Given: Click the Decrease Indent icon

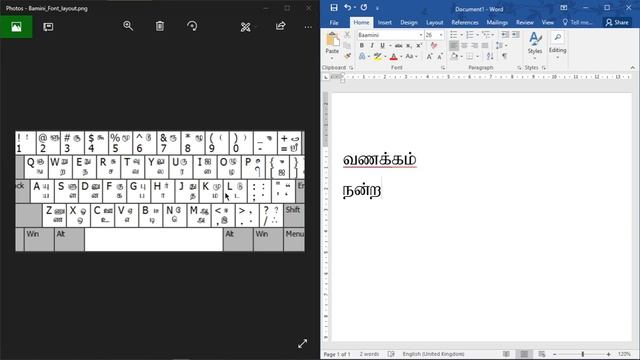Looking at the screenshot, I should pos(505,35).
